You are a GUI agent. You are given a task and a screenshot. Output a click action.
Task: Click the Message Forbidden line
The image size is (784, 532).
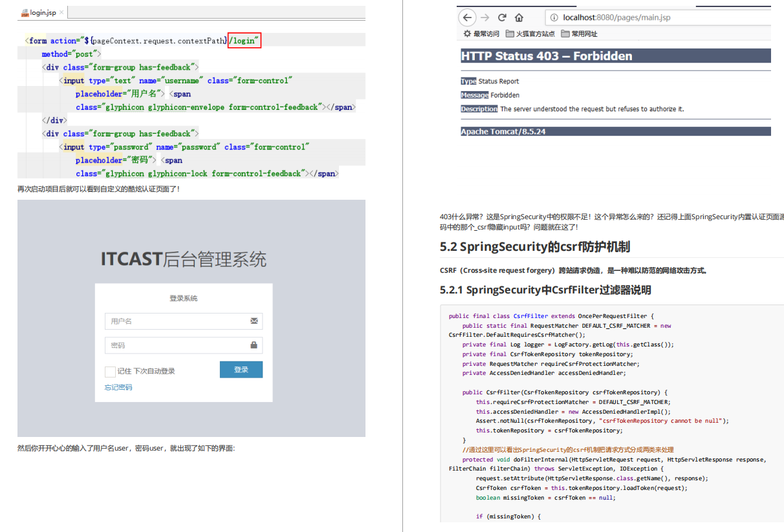click(x=490, y=95)
